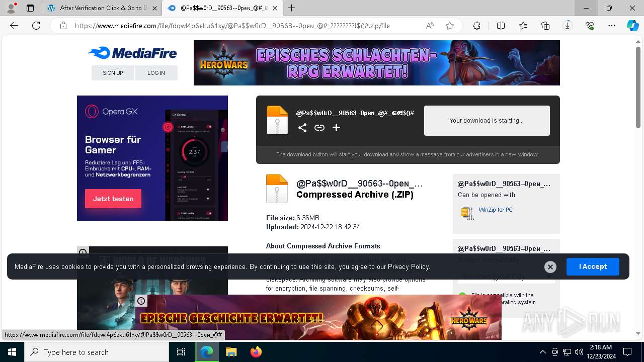Image resolution: width=644 pixels, height=362 pixels.
Task: Refresh the page
Action: click(x=36, y=26)
